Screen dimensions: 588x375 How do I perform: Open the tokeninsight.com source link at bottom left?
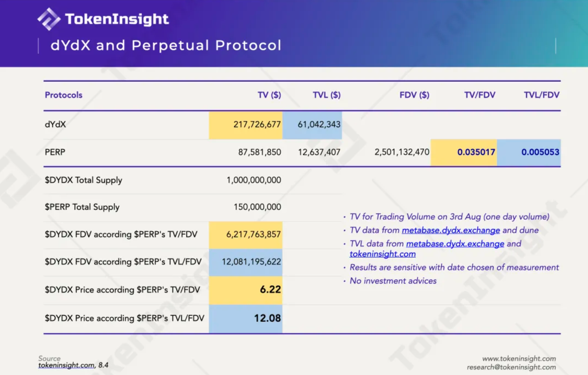coord(66,365)
